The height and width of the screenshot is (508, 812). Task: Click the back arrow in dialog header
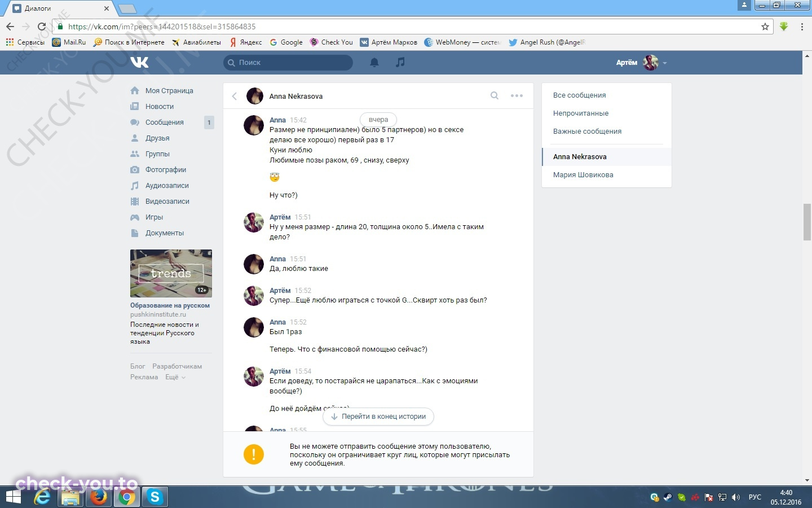[x=235, y=97]
